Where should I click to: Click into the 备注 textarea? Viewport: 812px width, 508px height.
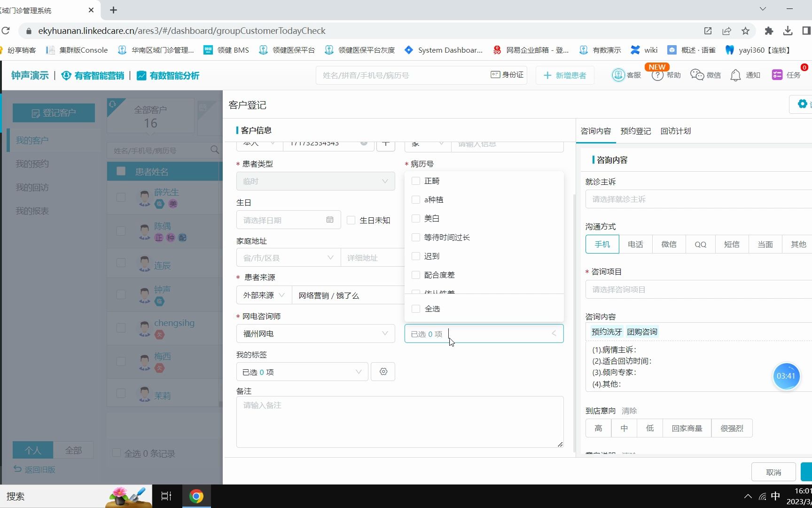(400, 421)
